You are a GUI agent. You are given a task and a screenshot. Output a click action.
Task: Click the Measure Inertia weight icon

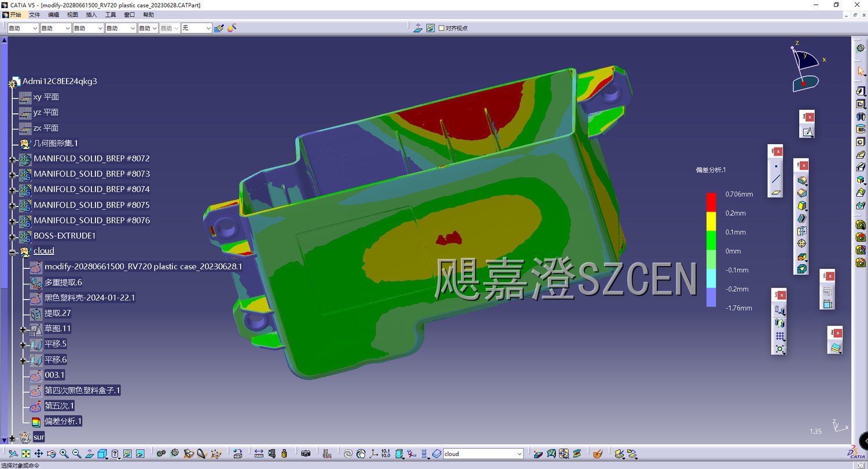click(x=284, y=454)
